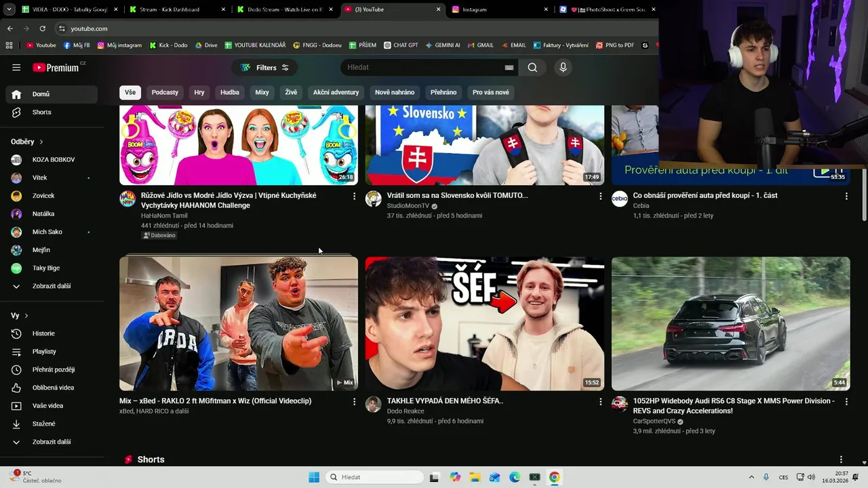
Task: Open Playlisty in the sidebar
Action: (52, 352)
